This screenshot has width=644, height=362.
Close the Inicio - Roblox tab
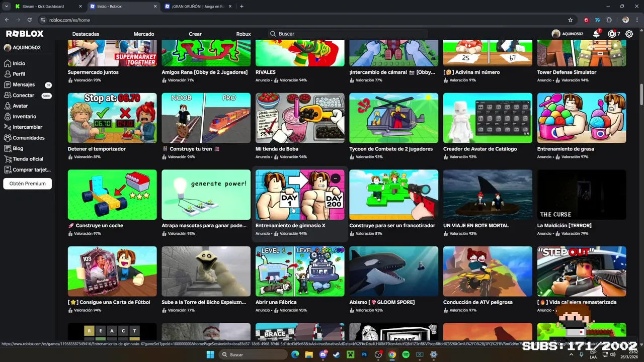coord(154,7)
